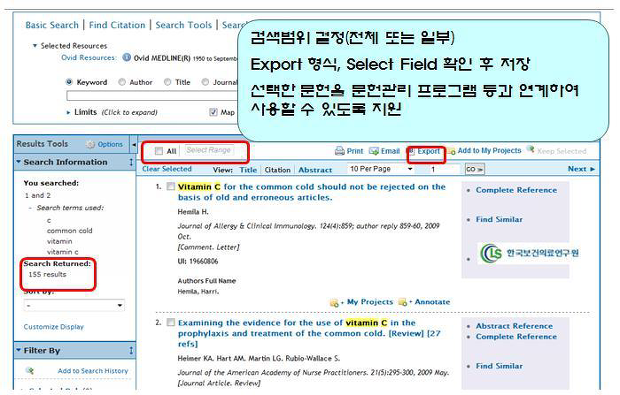Click the My Projects folder icon under first result
Image resolution: width=620 pixels, height=395 pixels.
[x=334, y=303]
